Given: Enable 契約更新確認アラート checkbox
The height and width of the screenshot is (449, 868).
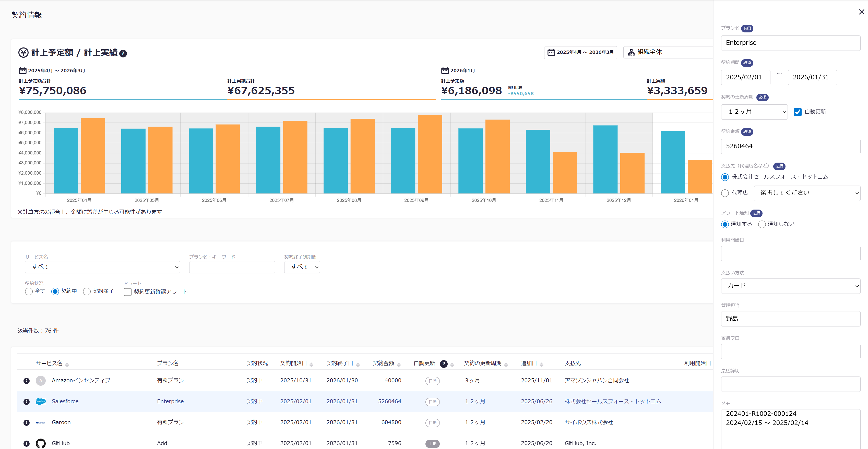Looking at the screenshot, I should point(128,292).
